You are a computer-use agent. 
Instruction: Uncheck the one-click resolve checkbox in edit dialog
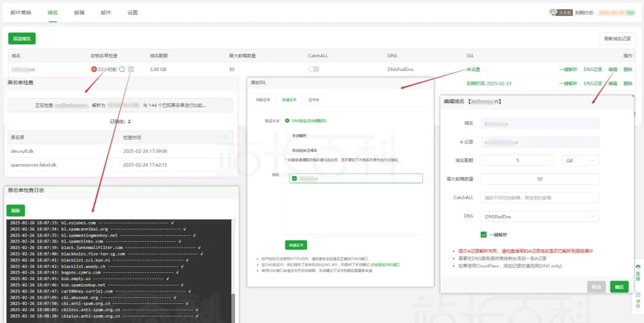[484, 235]
